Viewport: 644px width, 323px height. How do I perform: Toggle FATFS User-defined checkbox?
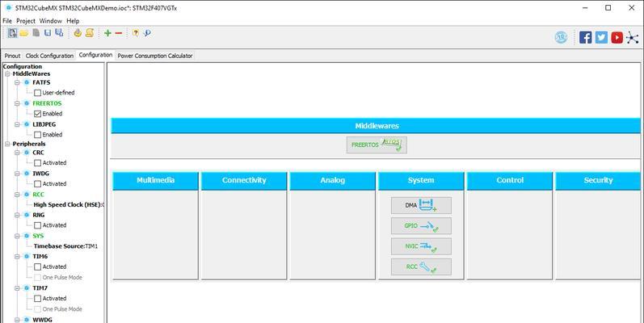click(x=37, y=93)
